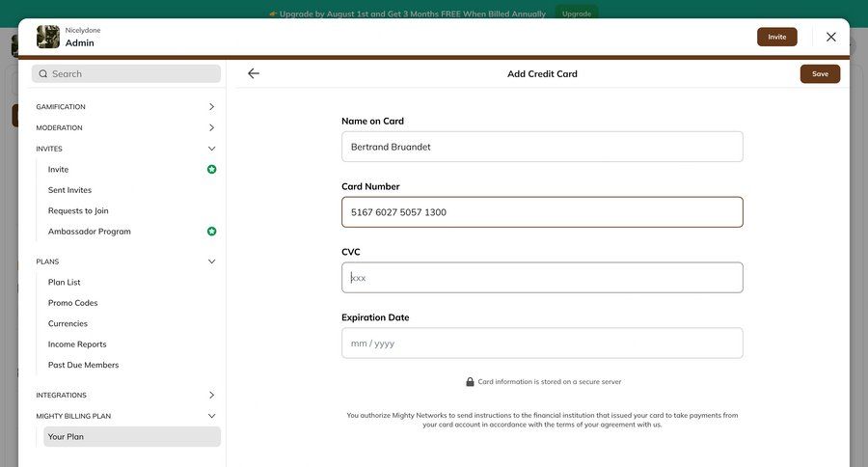This screenshot has height=467, width=868.
Task: Open Income Reports
Action: coord(77,344)
